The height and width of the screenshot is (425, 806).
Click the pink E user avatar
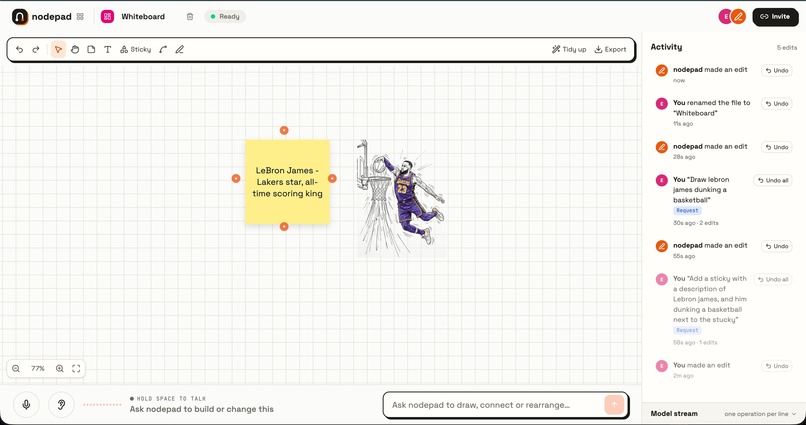pos(725,16)
